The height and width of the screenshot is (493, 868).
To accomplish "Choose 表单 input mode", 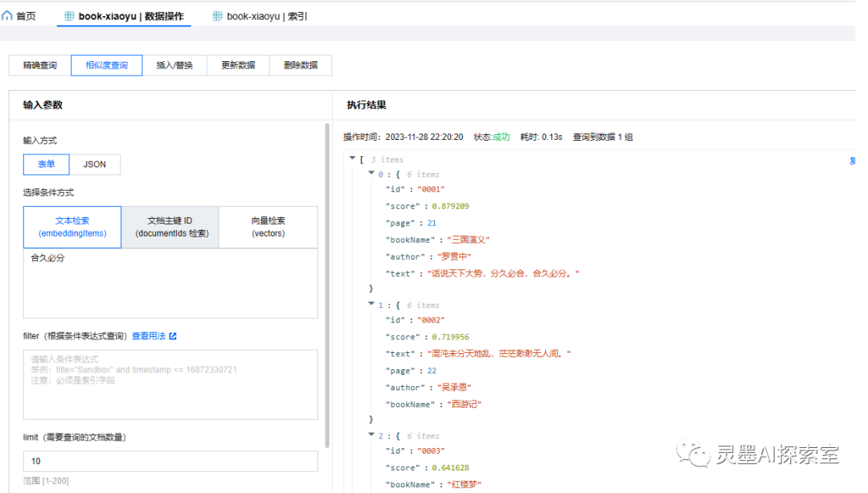I will [x=47, y=164].
